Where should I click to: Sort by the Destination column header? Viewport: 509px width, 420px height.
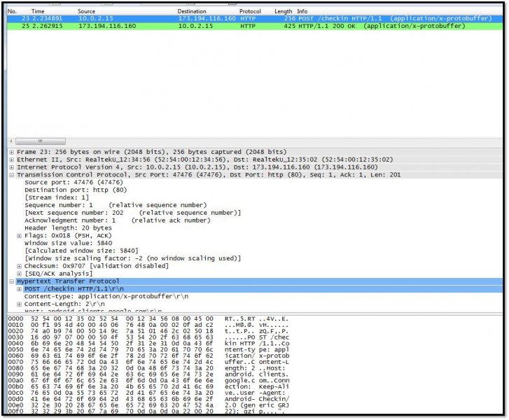(192, 11)
